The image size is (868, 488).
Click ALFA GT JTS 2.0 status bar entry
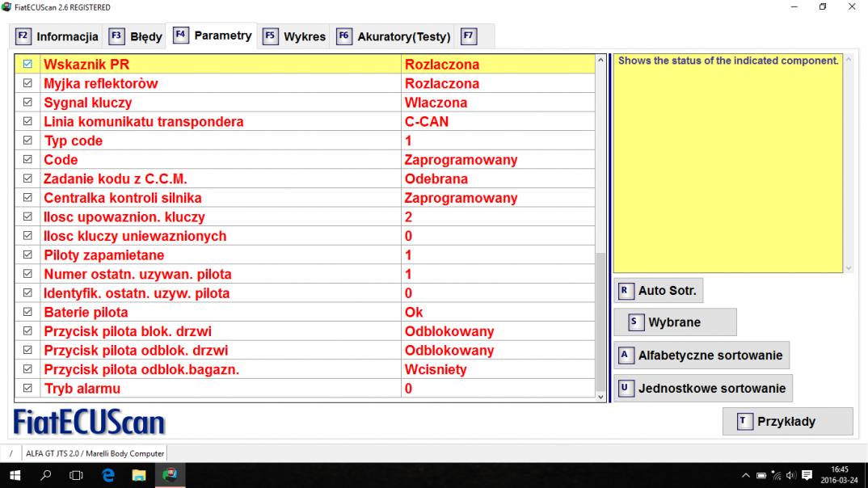click(x=95, y=453)
